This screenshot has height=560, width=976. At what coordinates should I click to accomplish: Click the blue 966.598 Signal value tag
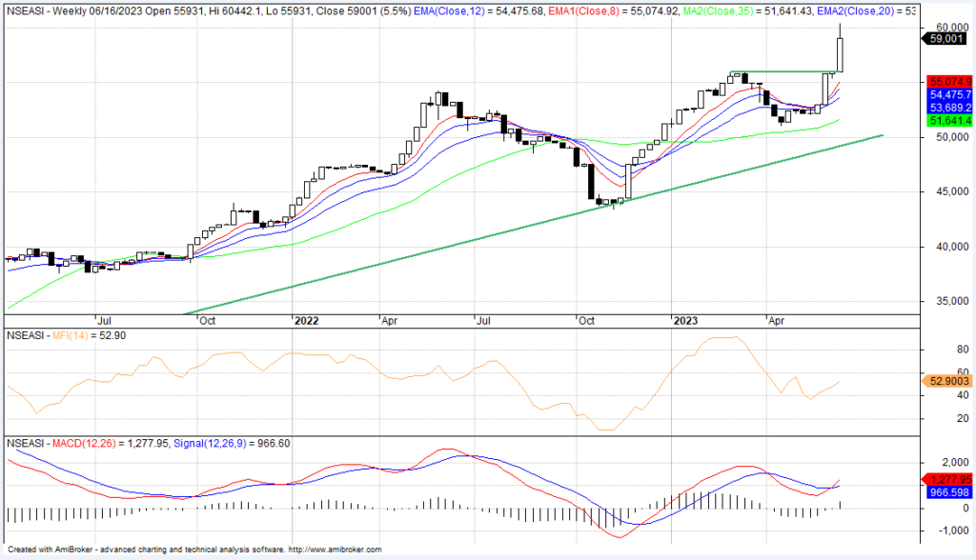(x=948, y=492)
